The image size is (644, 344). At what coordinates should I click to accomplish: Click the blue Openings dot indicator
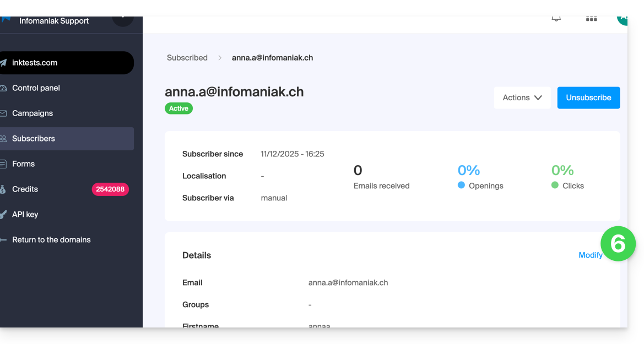pyautogui.click(x=461, y=185)
